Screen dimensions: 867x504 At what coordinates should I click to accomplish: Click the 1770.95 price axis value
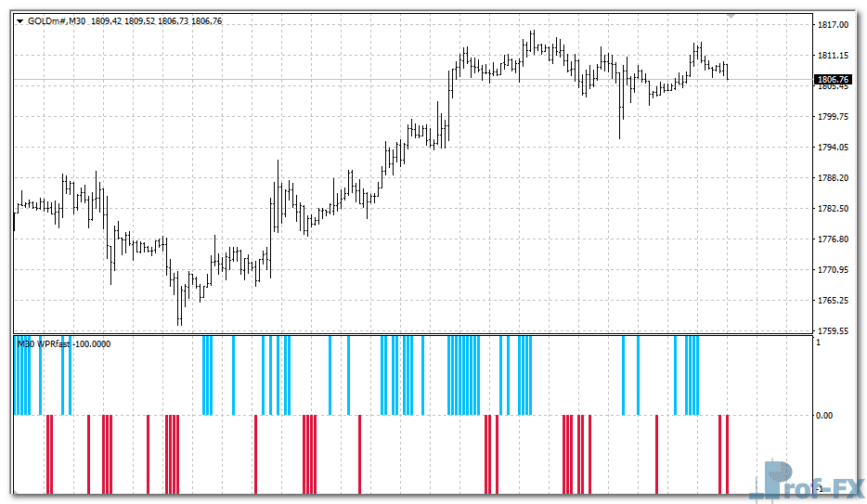click(x=832, y=270)
